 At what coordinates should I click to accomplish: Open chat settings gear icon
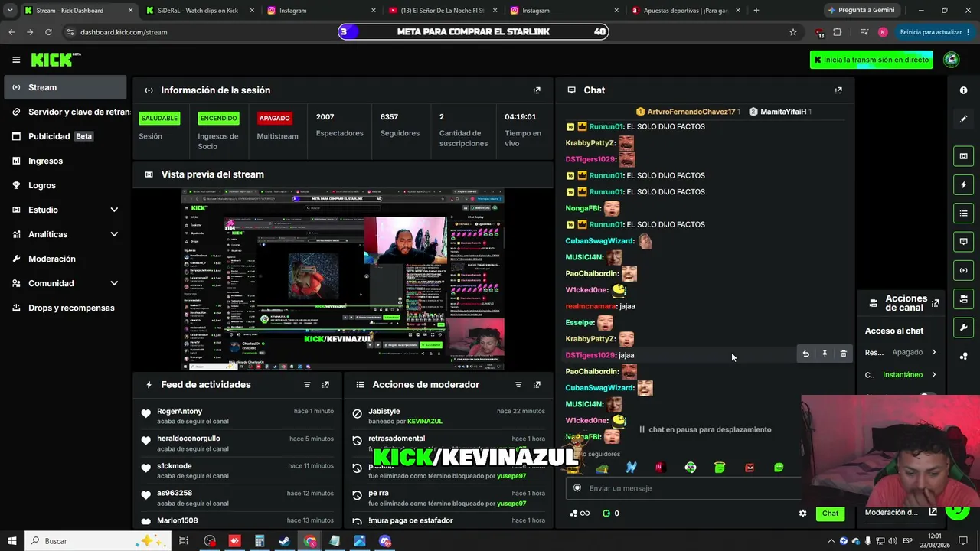(x=802, y=514)
